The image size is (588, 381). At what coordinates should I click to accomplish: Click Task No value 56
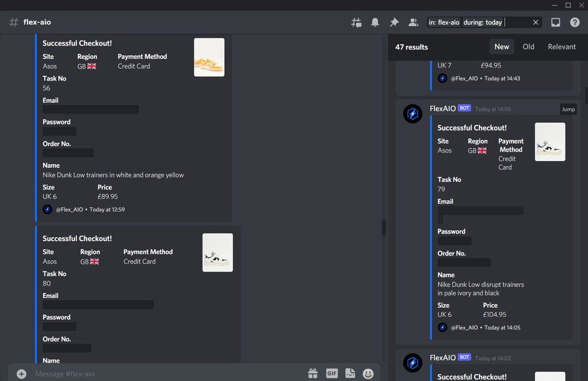tap(47, 88)
